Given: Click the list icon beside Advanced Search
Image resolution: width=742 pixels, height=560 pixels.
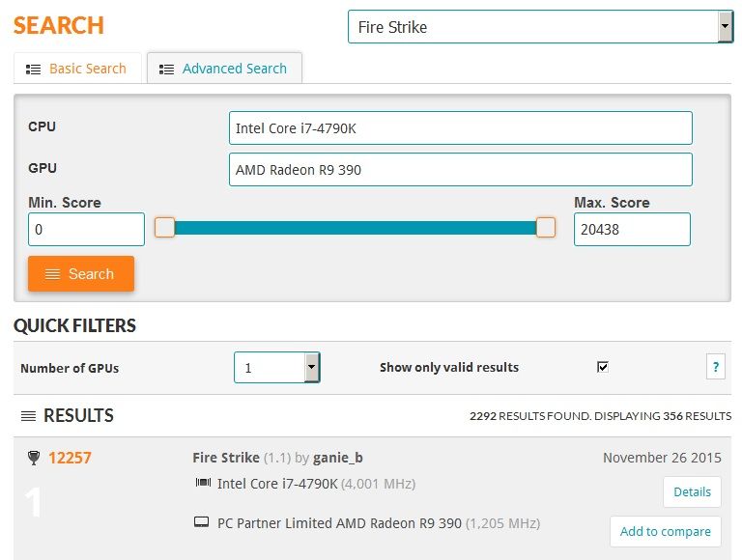Looking at the screenshot, I should tap(166, 70).
